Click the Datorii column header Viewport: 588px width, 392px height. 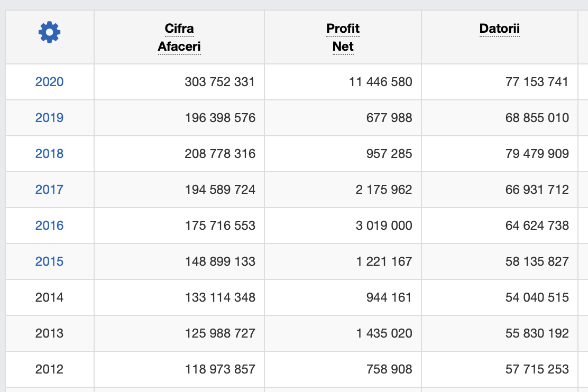click(499, 29)
